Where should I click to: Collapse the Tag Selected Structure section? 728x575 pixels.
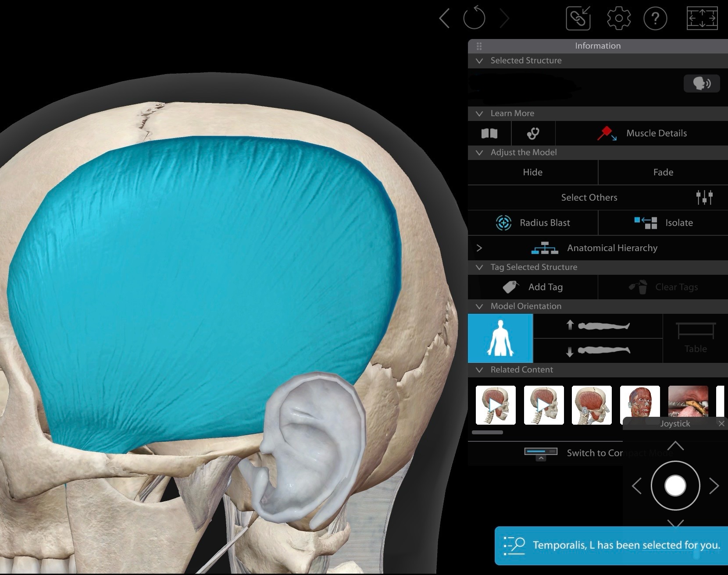point(479,267)
